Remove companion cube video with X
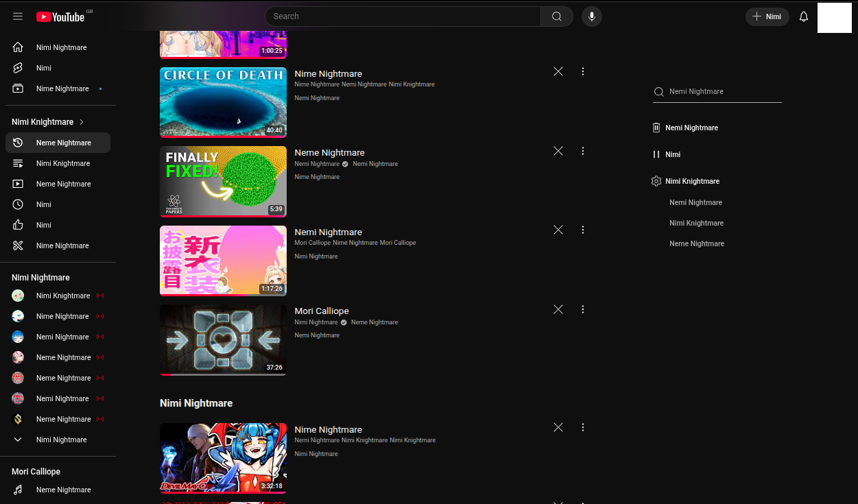This screenshot has width=858, height=504. pos(558,309)
